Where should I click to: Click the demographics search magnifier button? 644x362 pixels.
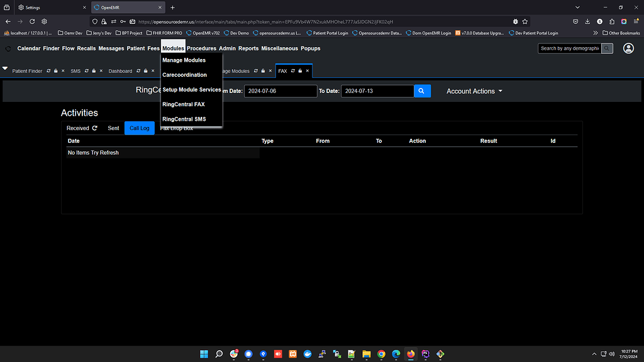click(x=607, y=48)
